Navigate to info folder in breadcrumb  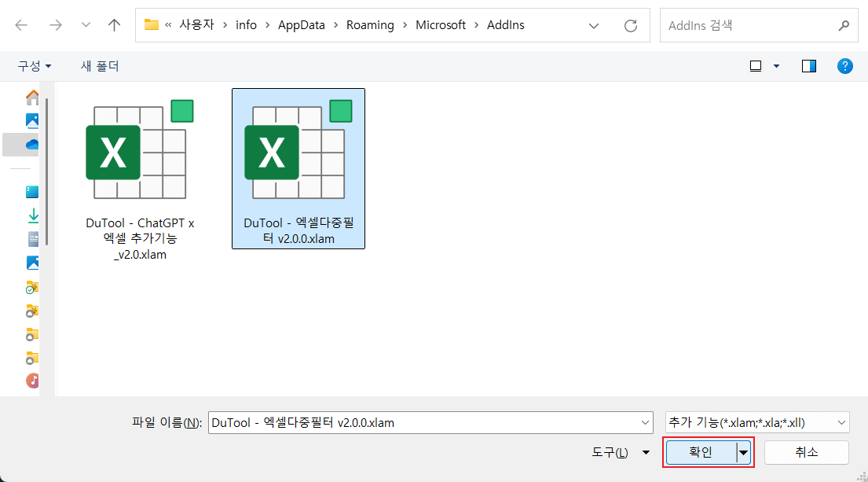tap(246, 25)
